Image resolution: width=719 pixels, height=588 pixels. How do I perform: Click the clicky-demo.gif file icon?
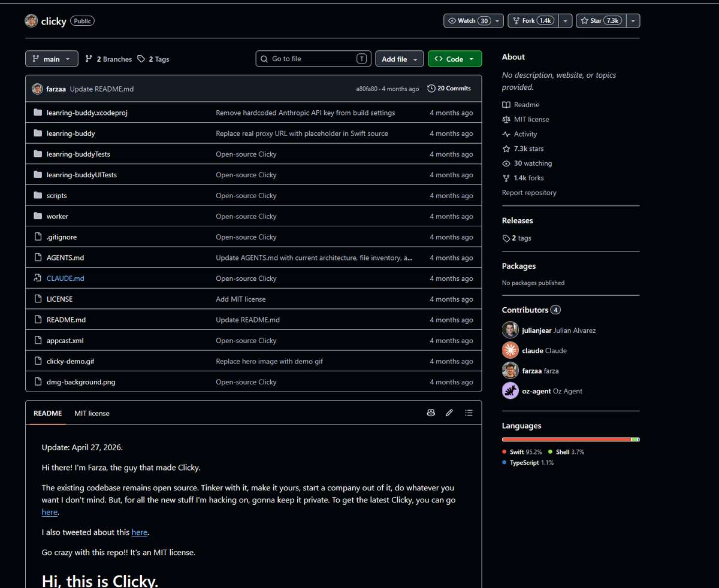pyautogui.click(x=38, y=361)
